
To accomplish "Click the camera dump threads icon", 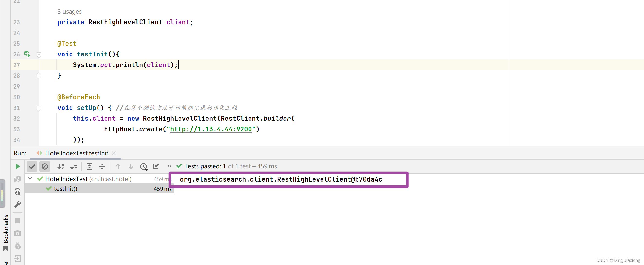I will pos(18,233).
